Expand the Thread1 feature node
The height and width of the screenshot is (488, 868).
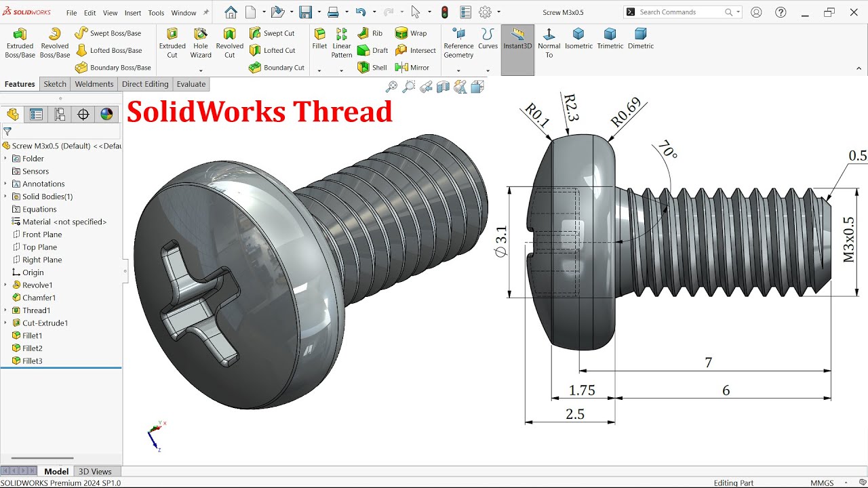pyautogui.click(x=5, y=310)
